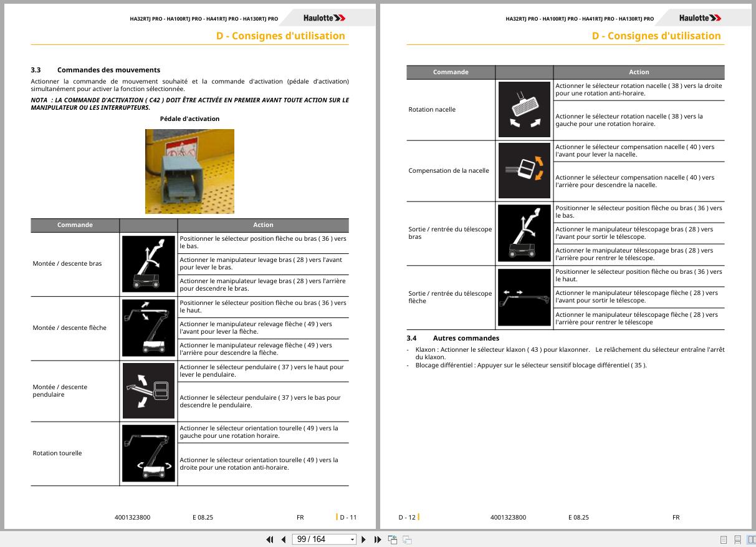The height and width of the screenshot is (547, 756).
Task: Click the left page title 'D - Consignes d'utilisation'
Action: (x=280, y=36)
